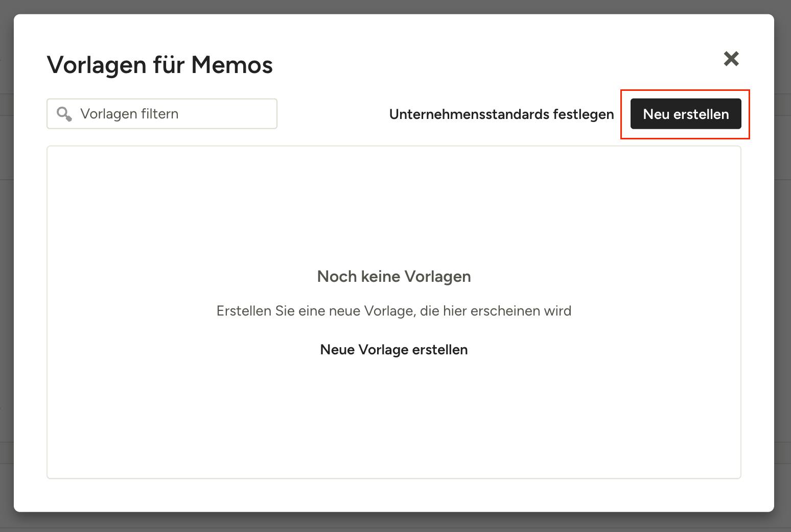Open Unternehmensstandards festlegen
Viewport: 791px width, 532px height.
click(501, 114)
